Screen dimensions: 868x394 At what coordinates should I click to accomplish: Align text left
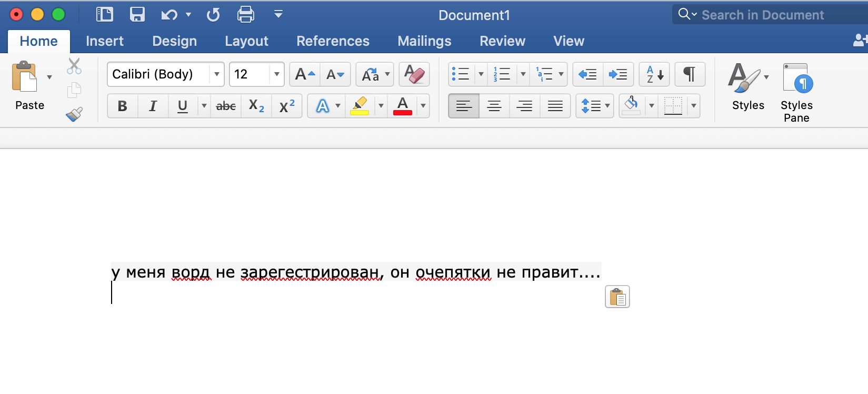[x=464, y=106]
